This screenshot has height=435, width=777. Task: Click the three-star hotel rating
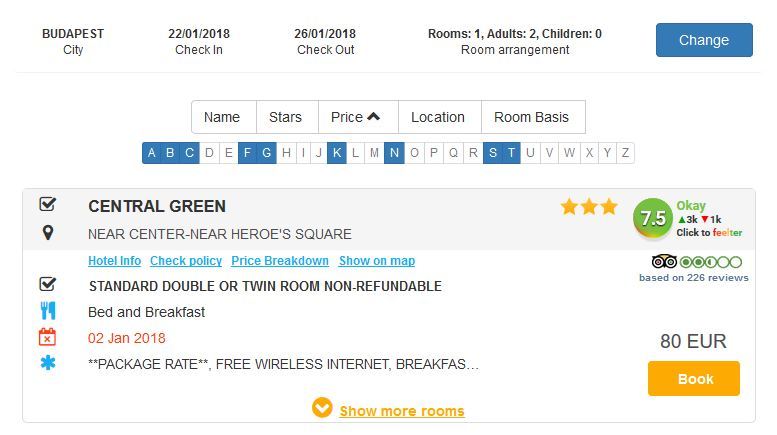click(x=589, y=206)
